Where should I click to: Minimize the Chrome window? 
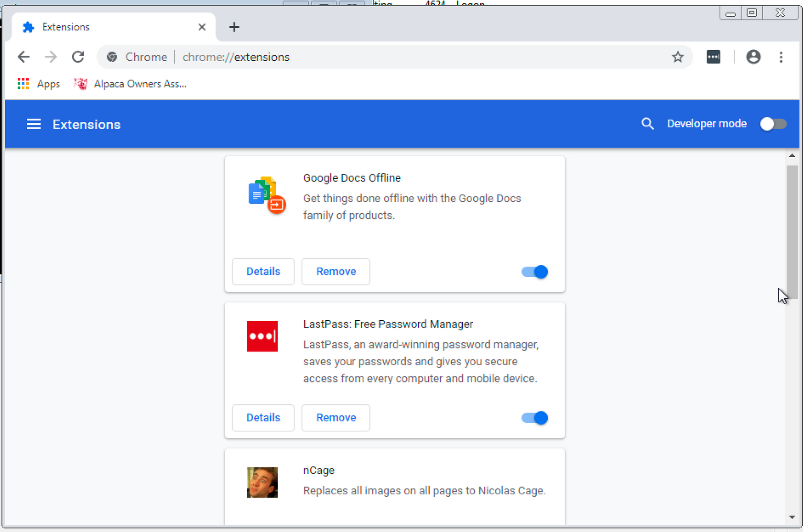pos(730,13)
